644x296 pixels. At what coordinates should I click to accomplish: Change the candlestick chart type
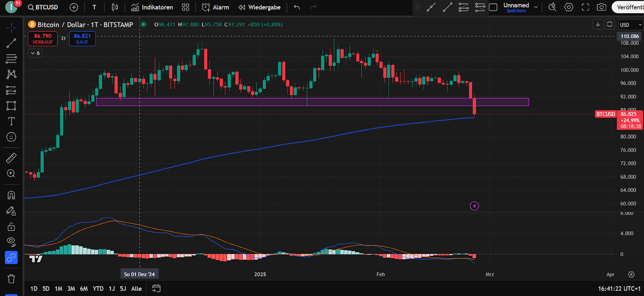coord(115,7)
